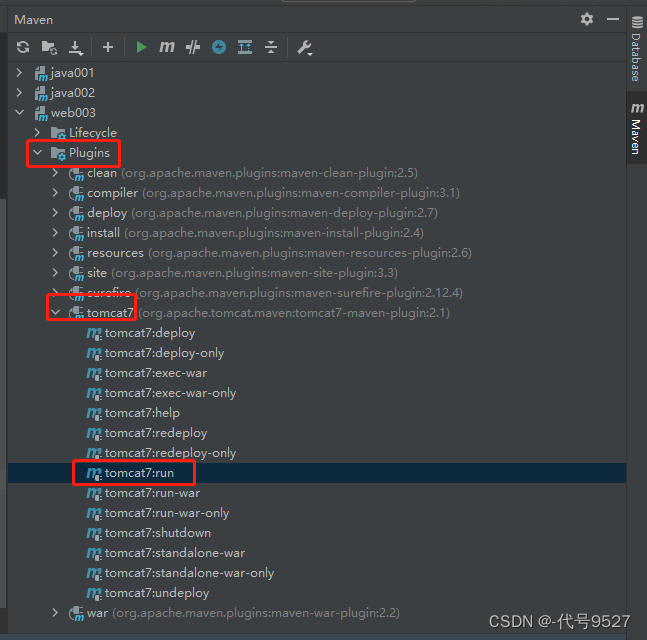647x640 pixels.
Task: Expand clean plugin node
Action: pyautogui.click(x=55, y=172)
